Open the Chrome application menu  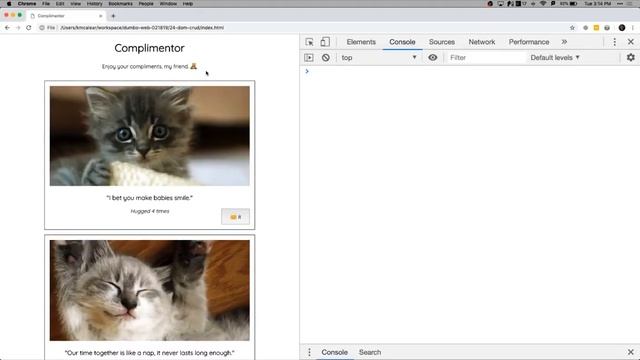[27, 4]
